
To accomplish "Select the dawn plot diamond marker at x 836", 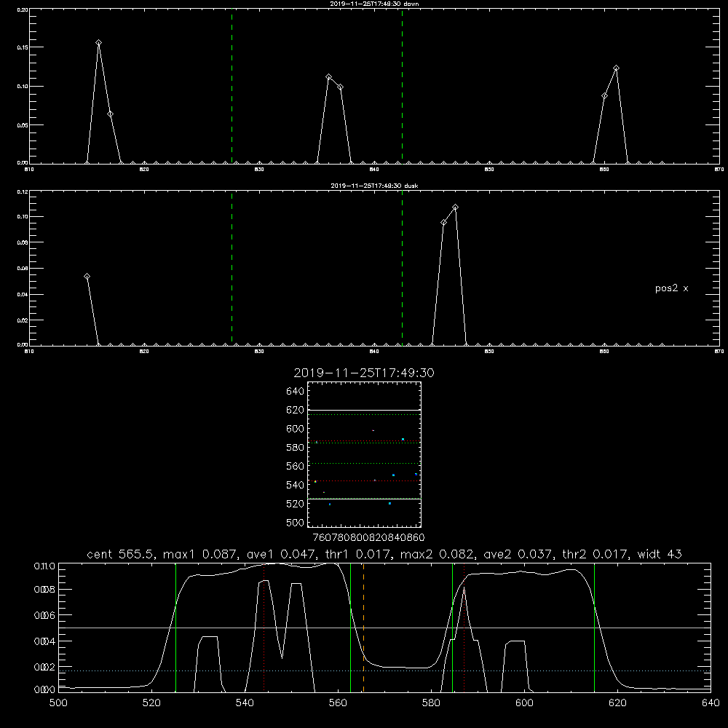I will (x=329, y=77).
